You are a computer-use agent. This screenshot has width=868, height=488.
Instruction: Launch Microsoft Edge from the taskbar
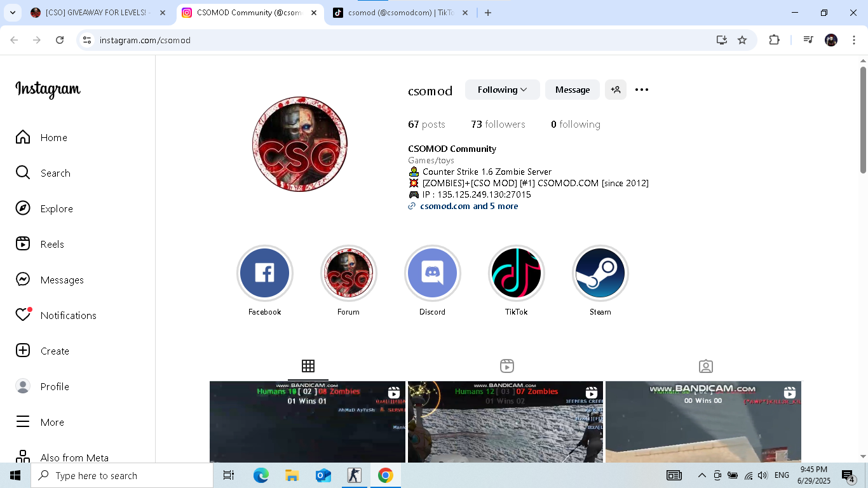(261, 475)
